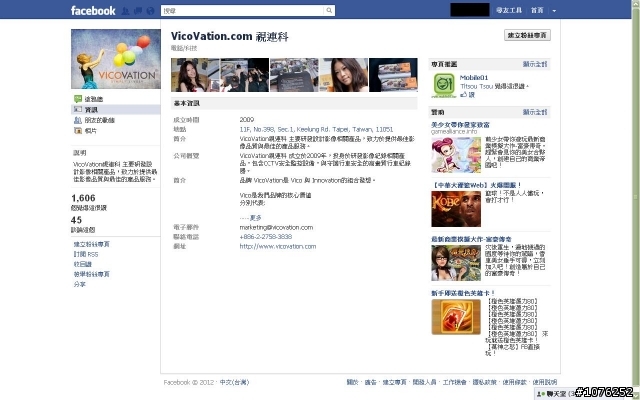Click the orange hero card ad image

point(456,317)
